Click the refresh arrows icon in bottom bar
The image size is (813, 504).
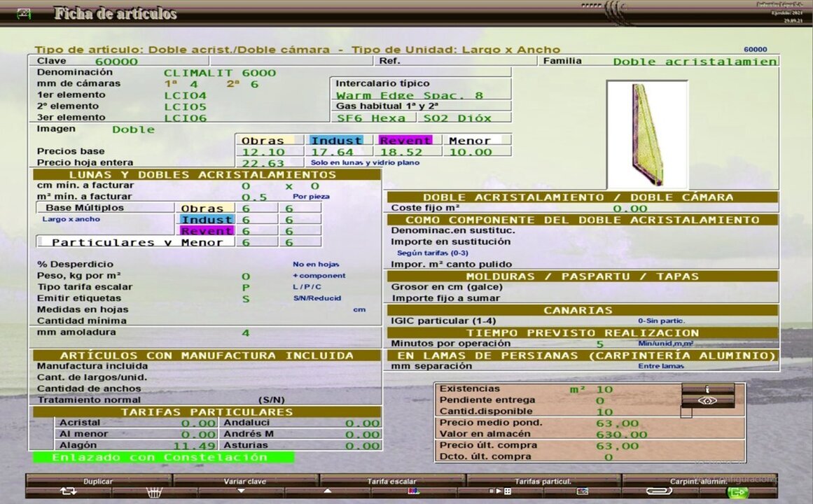coord(69,492)
